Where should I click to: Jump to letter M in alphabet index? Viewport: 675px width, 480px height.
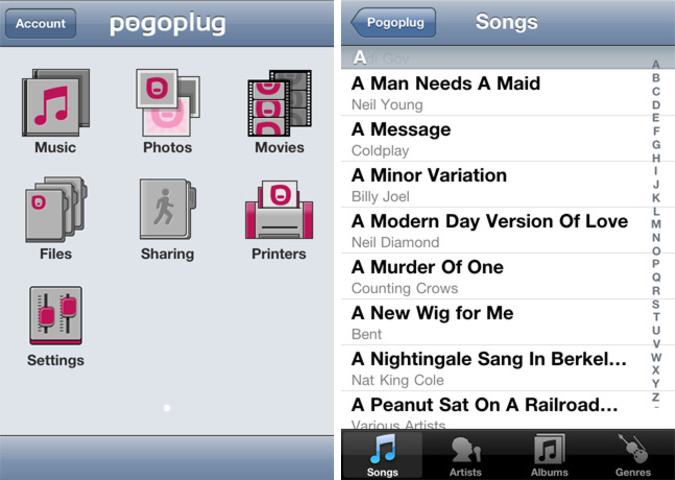click(656, 224)
